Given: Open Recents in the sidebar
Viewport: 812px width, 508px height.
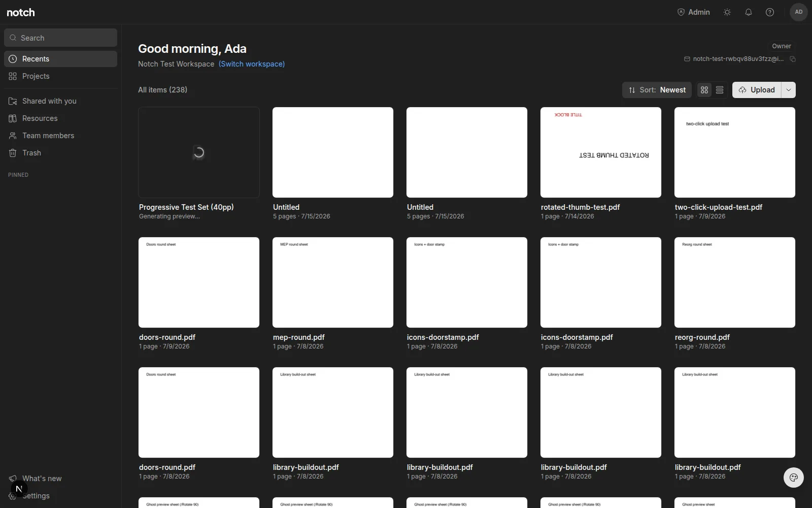Looking at the screenshot, I should tap(60, 59).
